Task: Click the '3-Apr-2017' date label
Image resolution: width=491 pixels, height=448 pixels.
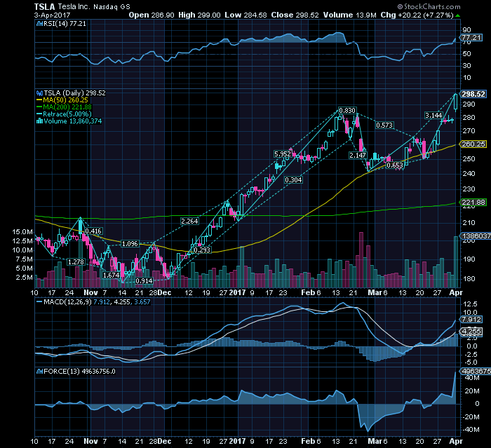Action: pos(53,15)
